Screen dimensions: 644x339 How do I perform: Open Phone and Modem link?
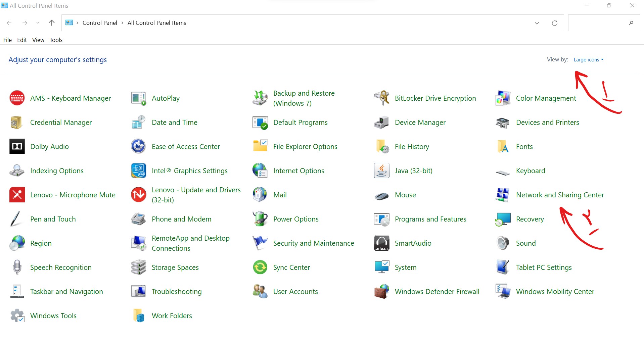coord(182,219)
